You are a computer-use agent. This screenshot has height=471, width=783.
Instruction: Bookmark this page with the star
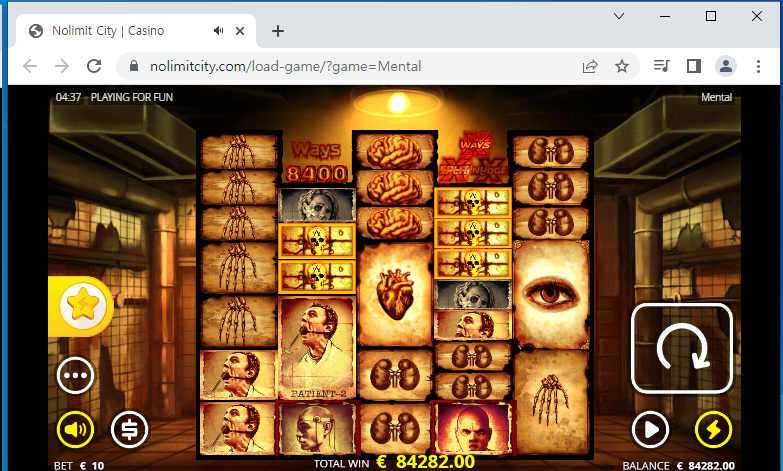pyautogui.click(x=622, y=66)
